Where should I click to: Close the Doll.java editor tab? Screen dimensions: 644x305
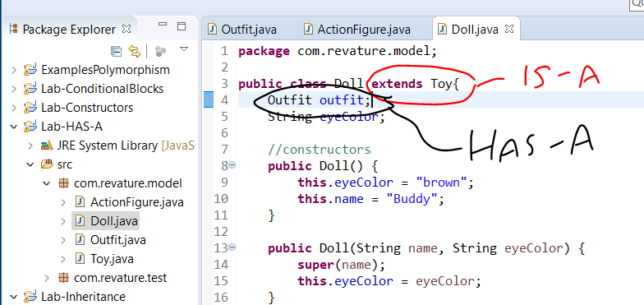coord(509,30)
